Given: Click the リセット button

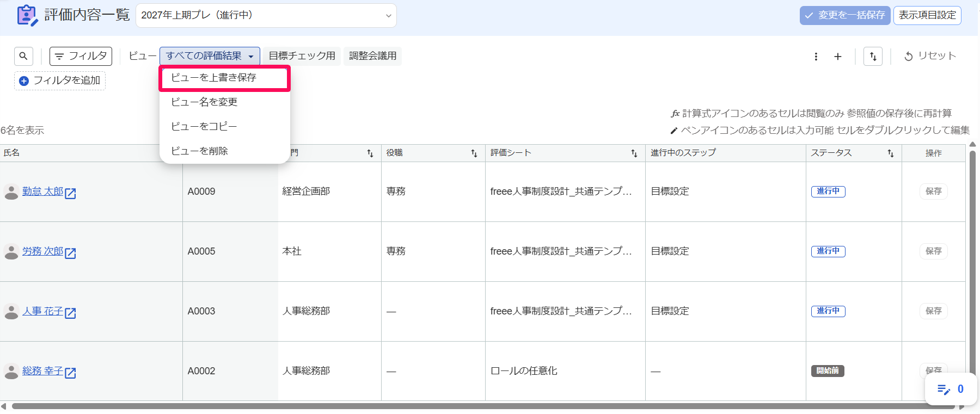Looking at the screenshot, I should click(930, 56).
